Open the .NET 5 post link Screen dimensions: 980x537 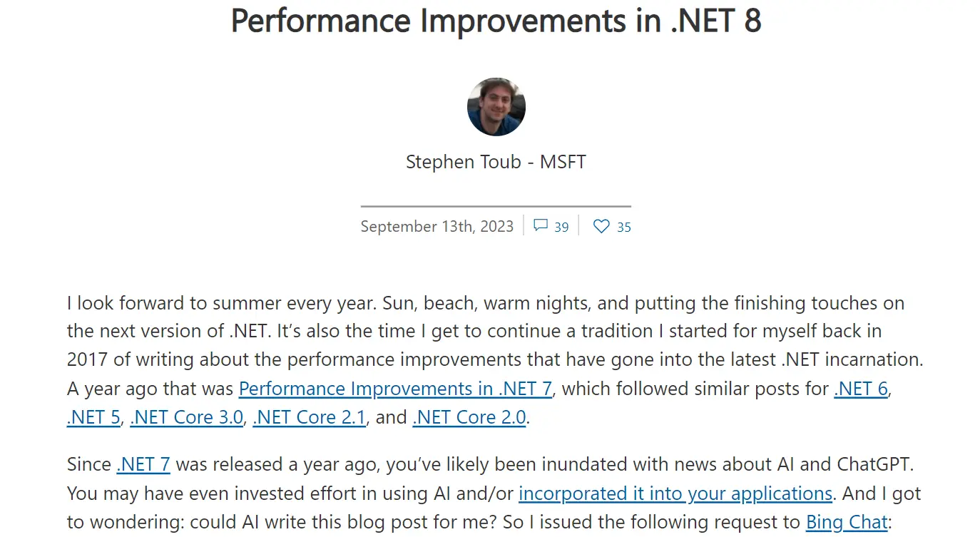point(93,417)
